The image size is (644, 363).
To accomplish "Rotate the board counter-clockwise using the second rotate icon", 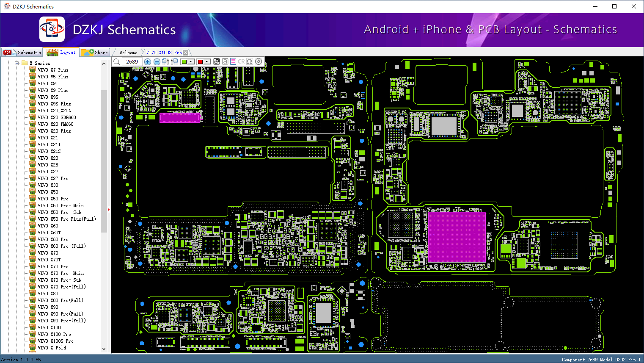I will 174,62.
